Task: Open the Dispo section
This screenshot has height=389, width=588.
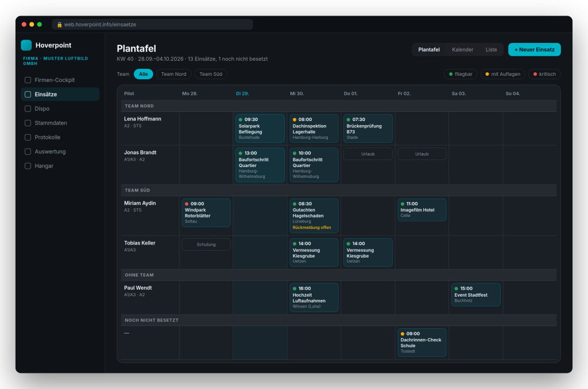Action: click(60, 108)
